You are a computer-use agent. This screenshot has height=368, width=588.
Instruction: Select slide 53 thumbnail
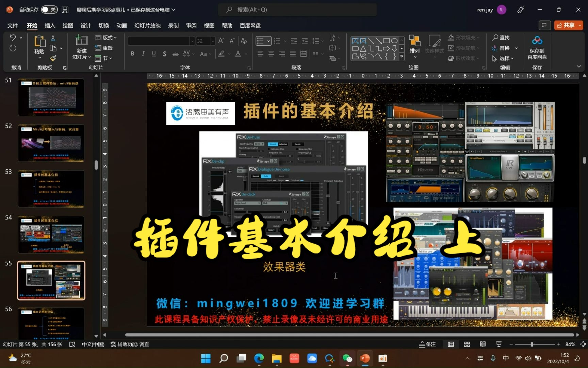pos(51,189)
